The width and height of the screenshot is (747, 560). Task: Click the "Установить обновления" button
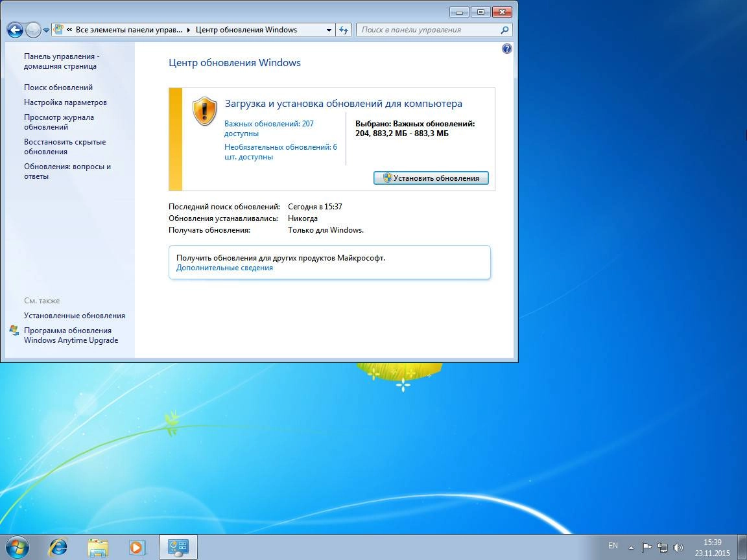pos(431,178)
